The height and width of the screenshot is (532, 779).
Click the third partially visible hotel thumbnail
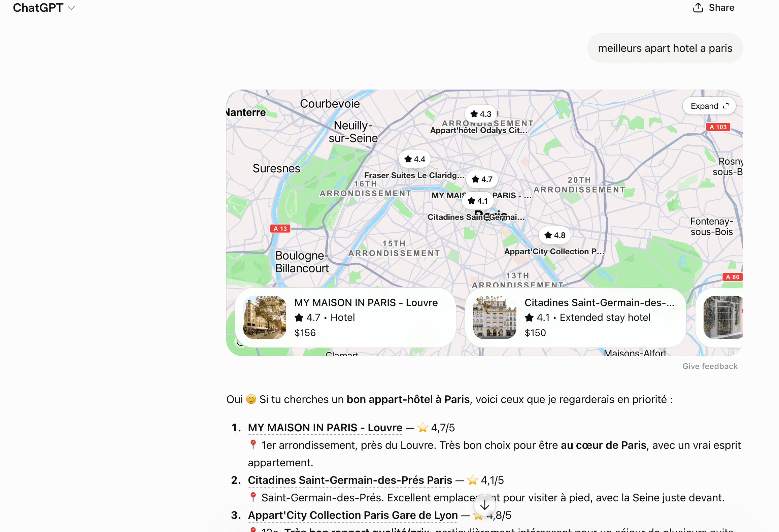pos(723,318)
